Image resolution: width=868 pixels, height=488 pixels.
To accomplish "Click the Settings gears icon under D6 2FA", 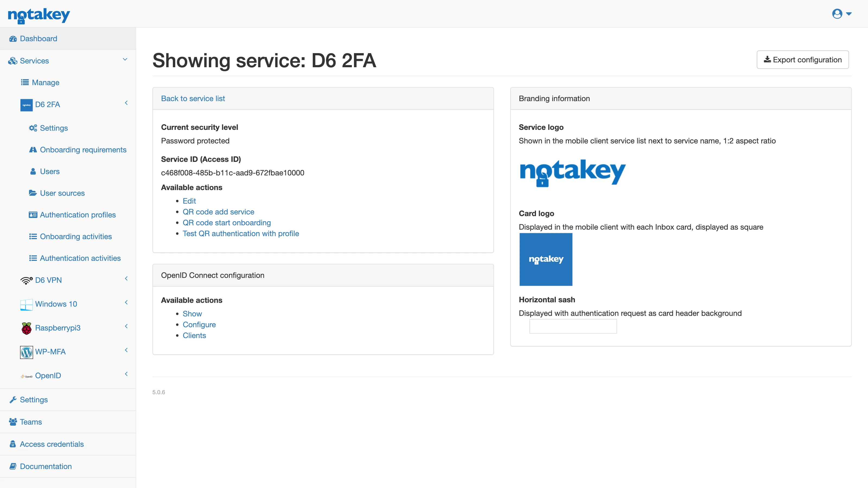I will [x=33, y=128].
